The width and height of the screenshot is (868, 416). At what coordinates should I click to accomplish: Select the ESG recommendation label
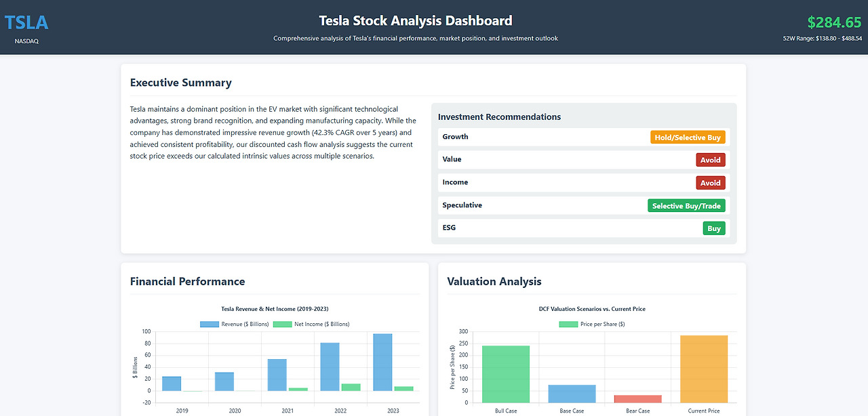[450, 228]
